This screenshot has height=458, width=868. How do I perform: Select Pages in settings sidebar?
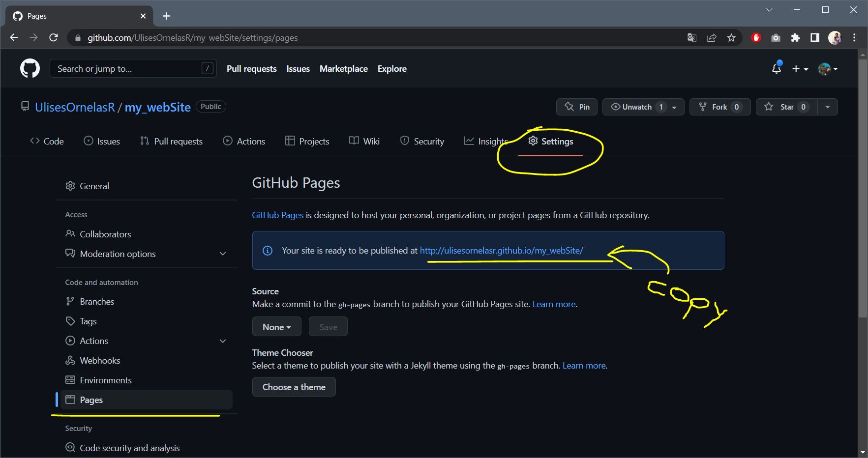coord(146,400)
